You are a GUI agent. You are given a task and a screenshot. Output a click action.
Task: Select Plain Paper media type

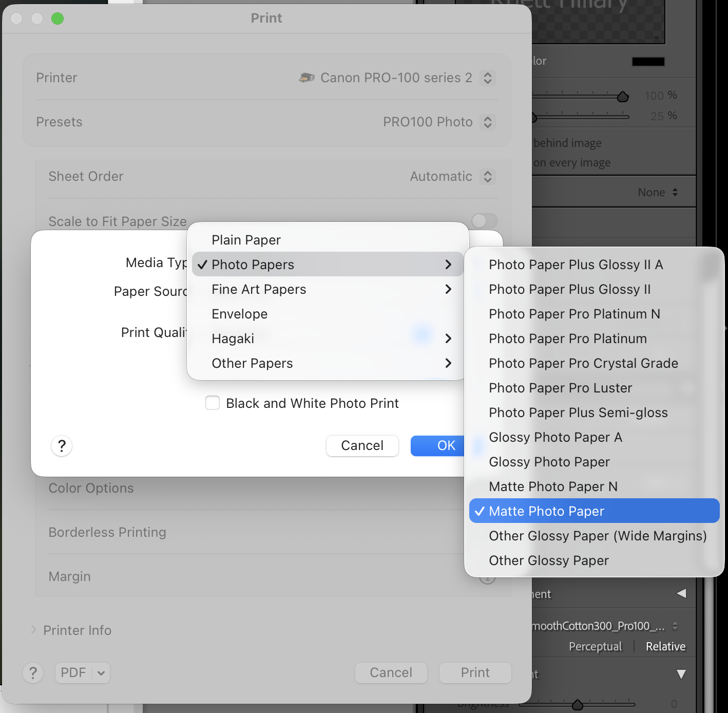pos(246,240)
